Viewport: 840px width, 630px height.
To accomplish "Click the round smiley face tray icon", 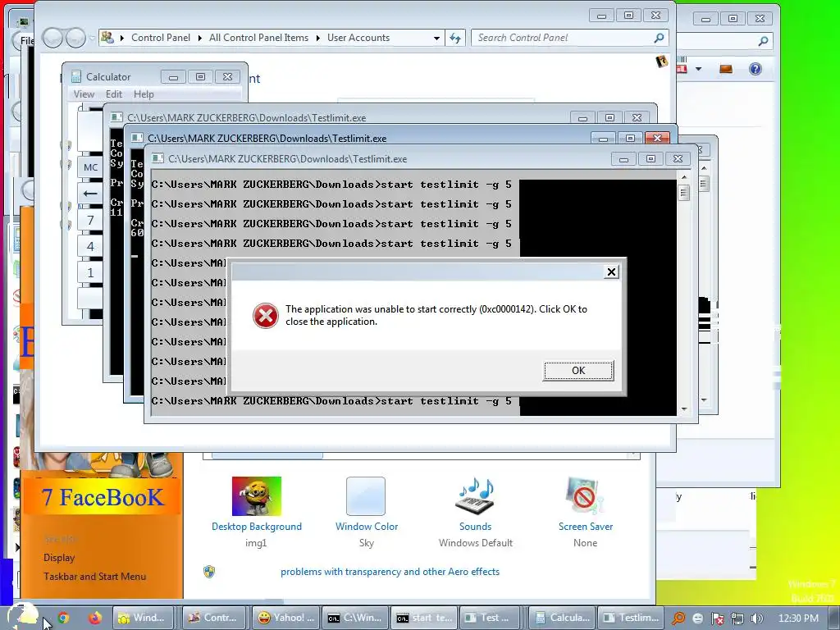I will coord(698,619).
